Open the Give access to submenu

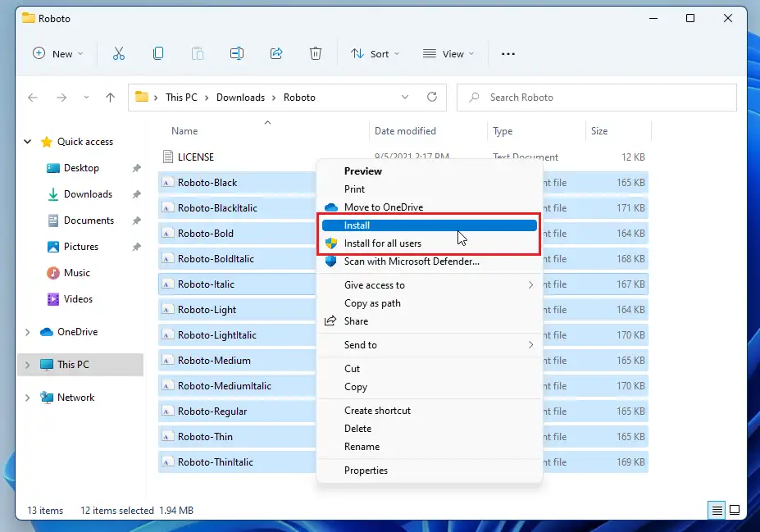(x=430, y=285)
